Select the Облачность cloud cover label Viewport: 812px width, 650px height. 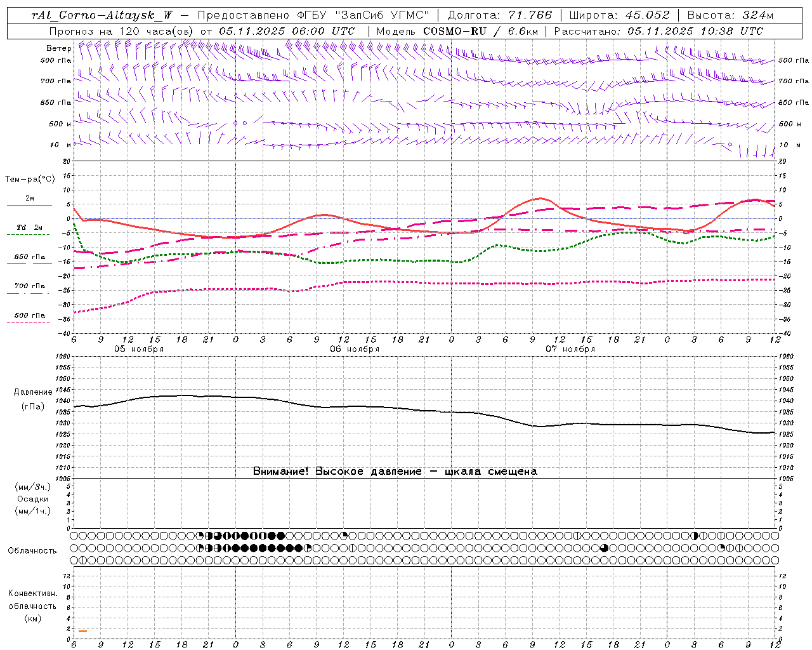[32, 551]
